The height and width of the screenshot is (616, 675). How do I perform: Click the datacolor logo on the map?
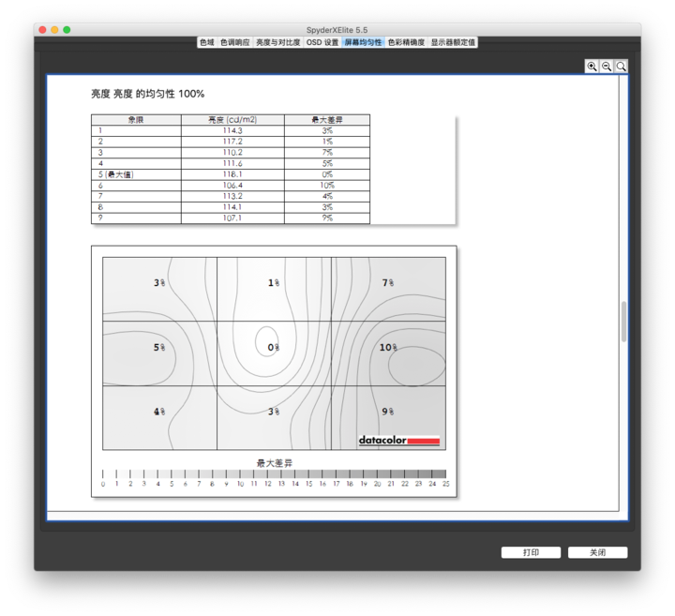tap(399, 440)
